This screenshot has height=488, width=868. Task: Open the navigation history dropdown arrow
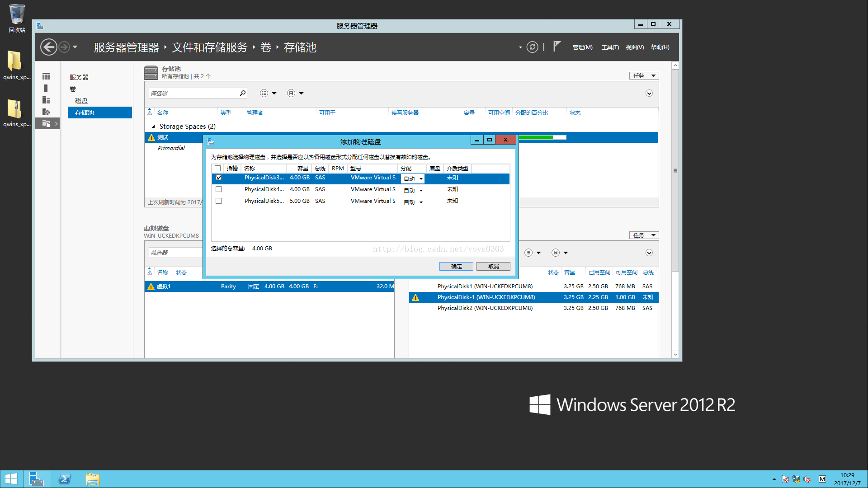coord(75,47)
